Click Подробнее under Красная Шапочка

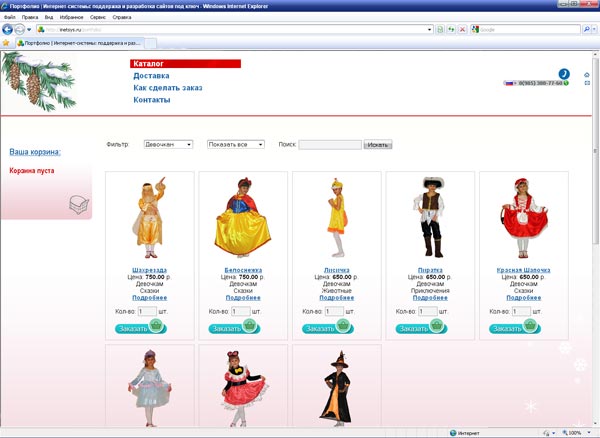pos(524,298)
